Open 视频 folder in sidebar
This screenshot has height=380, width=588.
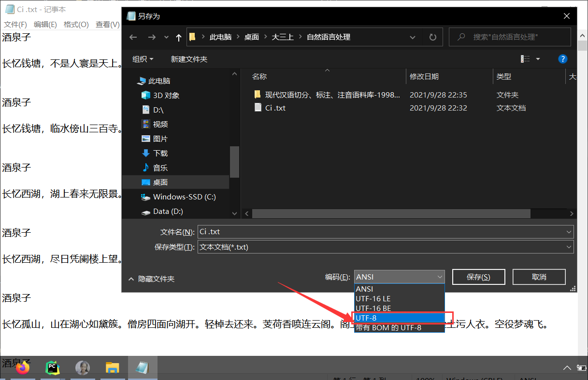[x=155, y=124]
